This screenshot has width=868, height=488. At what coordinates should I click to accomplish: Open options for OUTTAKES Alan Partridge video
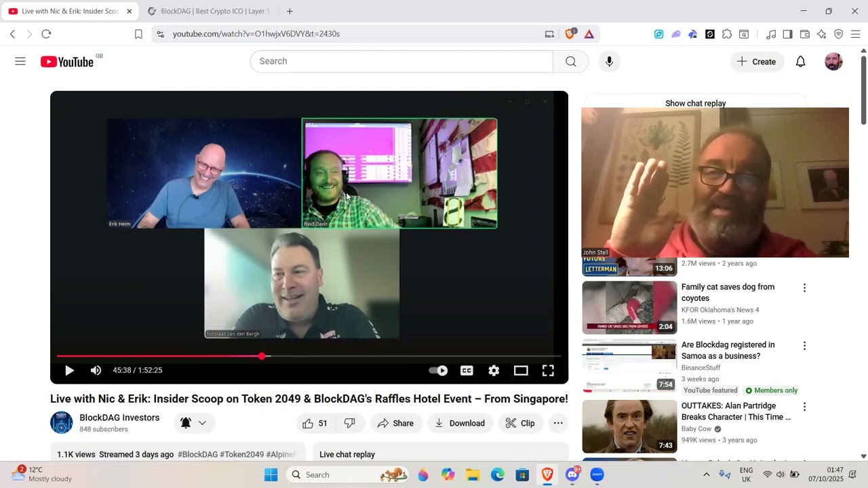click(805, 407)
